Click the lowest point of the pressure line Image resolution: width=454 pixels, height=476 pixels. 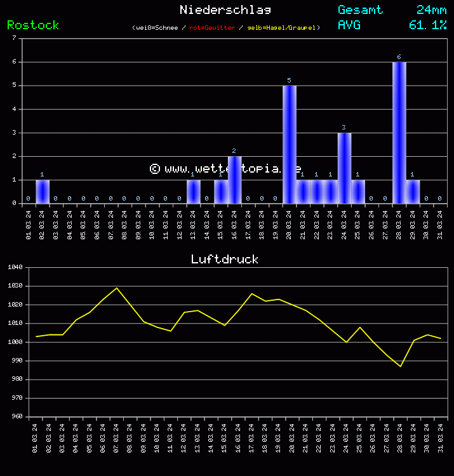click(x=400, y=366)
